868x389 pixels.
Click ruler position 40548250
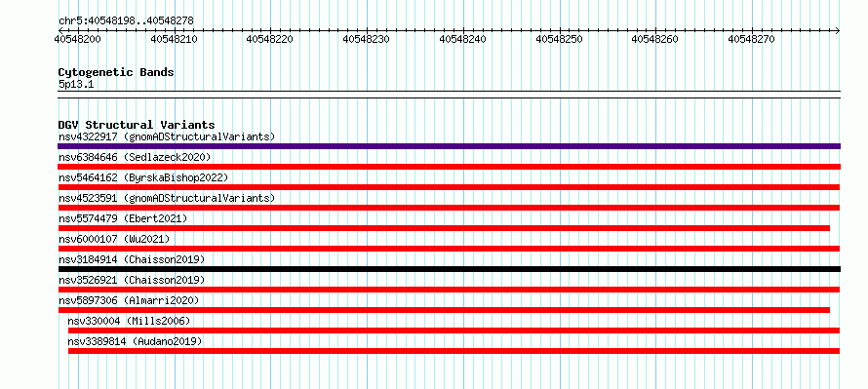pyautogui.click(x=559, y=39)
